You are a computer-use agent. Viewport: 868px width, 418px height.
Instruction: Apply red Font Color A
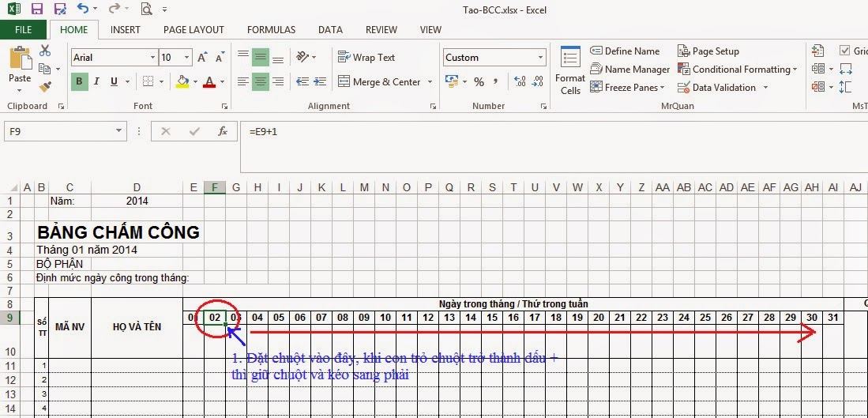[209, 81]
